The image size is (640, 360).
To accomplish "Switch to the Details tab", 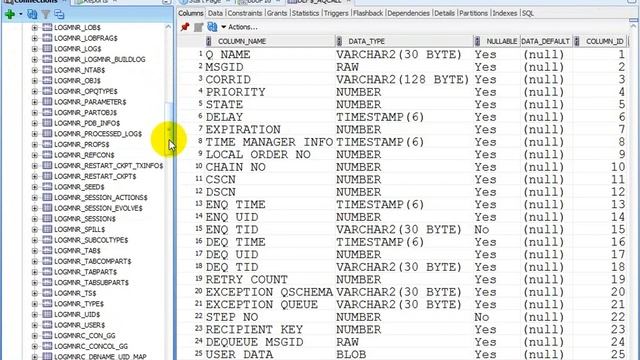I will pyautogui.click(x=444, y=13).
